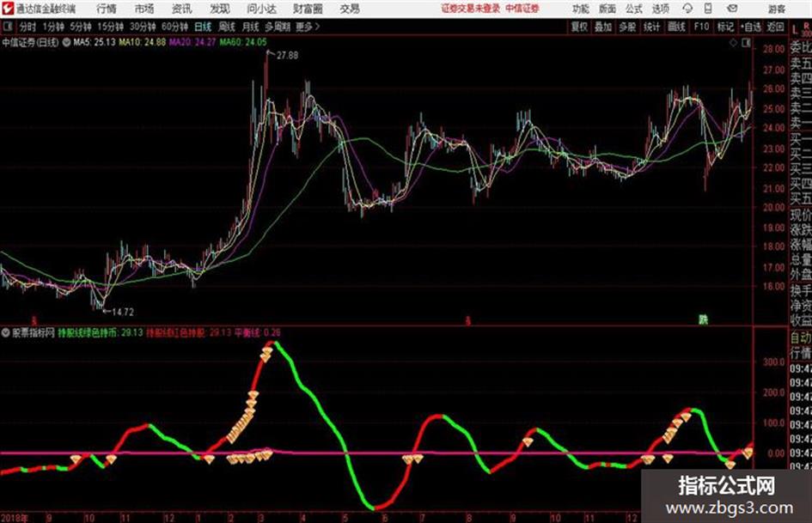Open F10 company info
The height and width of the screenshot is (523, 812).
(701, 27)
